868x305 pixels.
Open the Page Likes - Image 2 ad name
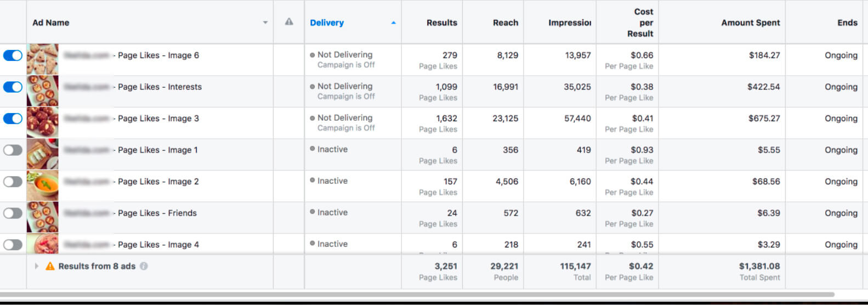(x=158, y=182)
